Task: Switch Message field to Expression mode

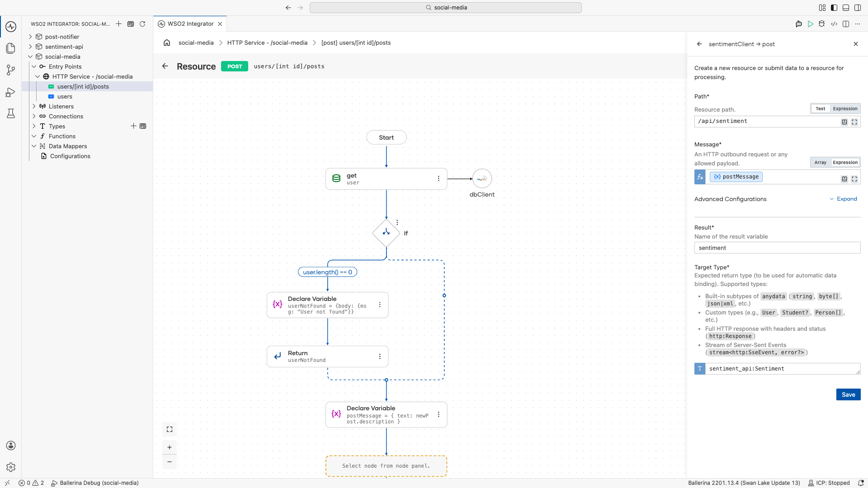Action: click(x=845, y=163)
